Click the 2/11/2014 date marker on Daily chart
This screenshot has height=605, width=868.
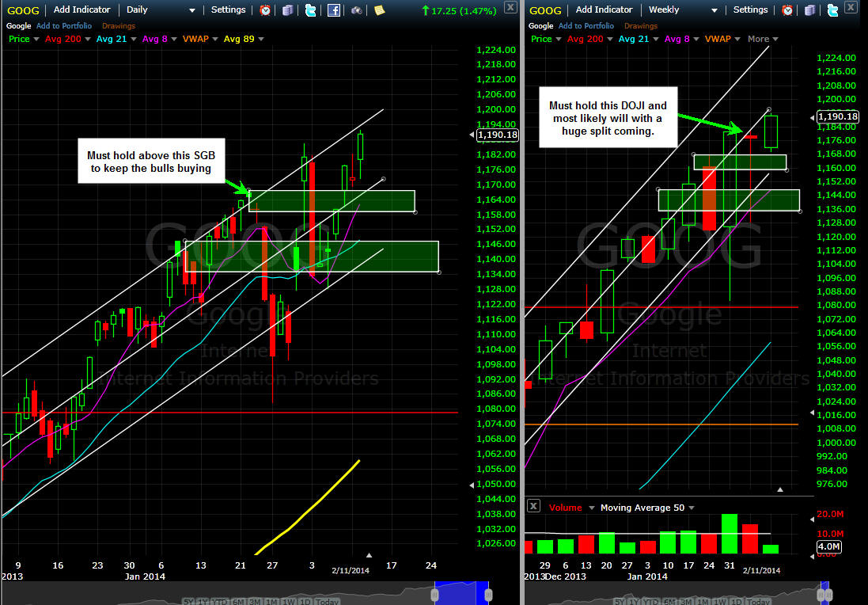click(x=351, y=570)
